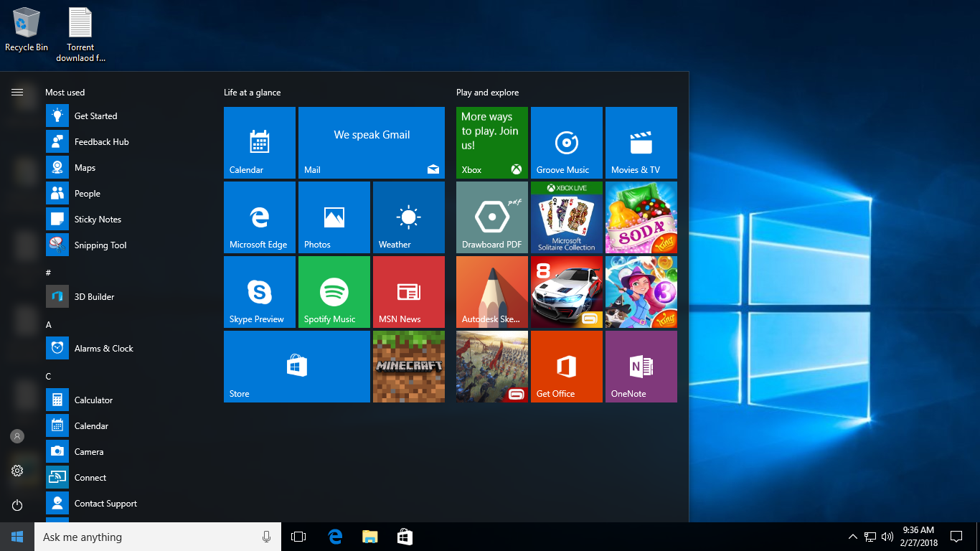Click the Windows Start button
980x551 pixels.
(x=17, y=537)
